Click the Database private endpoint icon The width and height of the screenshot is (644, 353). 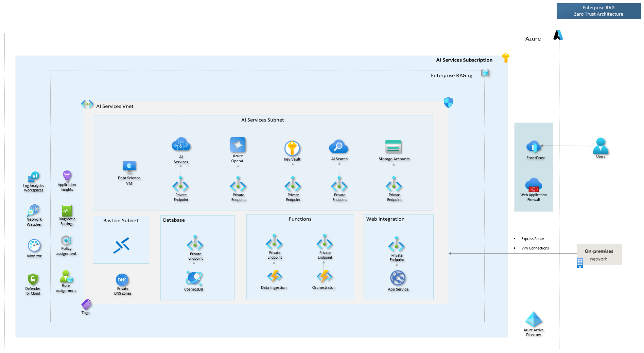tap(195, 243)
